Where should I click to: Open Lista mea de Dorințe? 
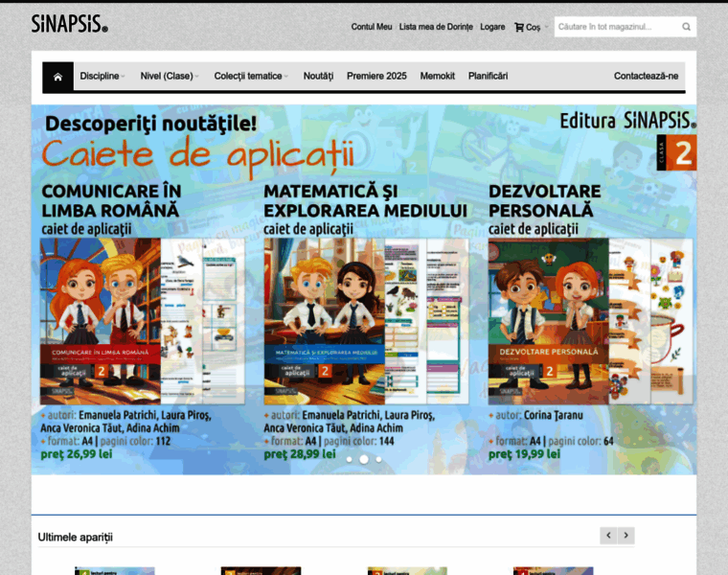coord(436,27)
